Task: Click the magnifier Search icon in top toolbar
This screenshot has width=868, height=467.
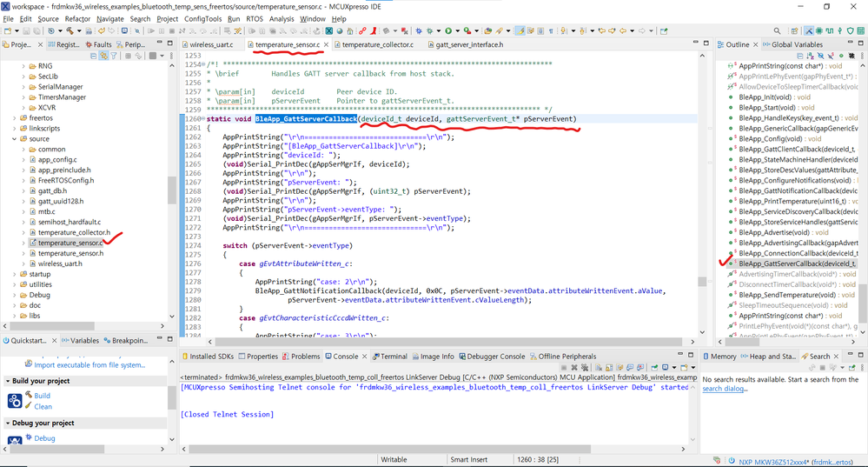Action: point(778,30)
